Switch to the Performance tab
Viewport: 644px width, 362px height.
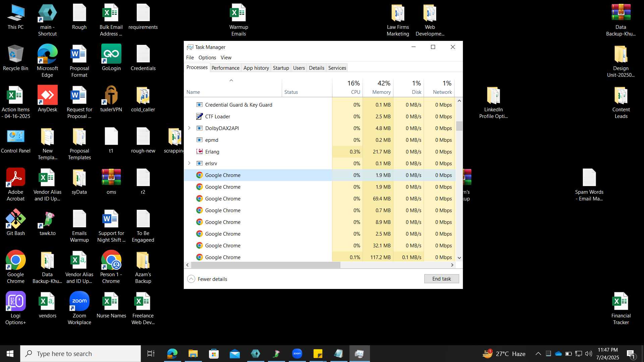[x=225, y=68]
